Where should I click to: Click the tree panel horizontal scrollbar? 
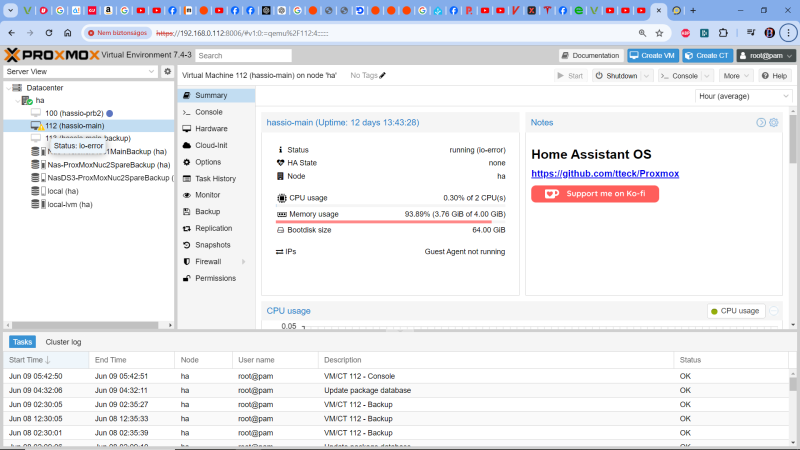click(85, 325)
